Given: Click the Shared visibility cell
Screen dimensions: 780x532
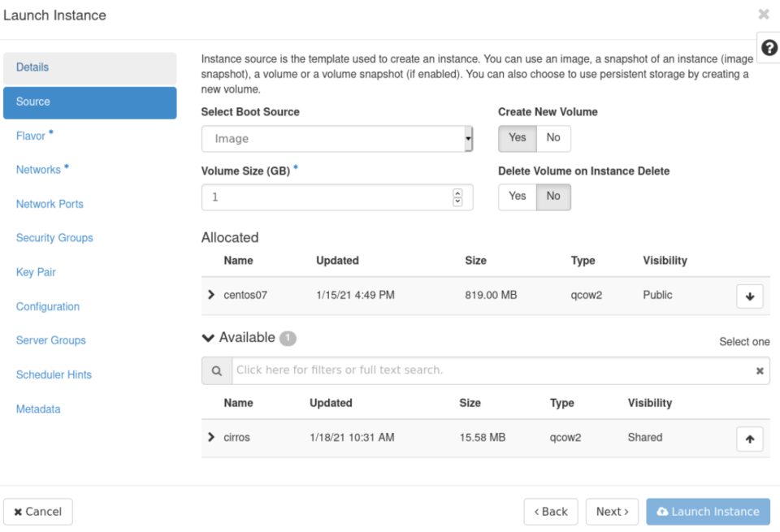Looking at the screenshot, I should click(644, 438).
